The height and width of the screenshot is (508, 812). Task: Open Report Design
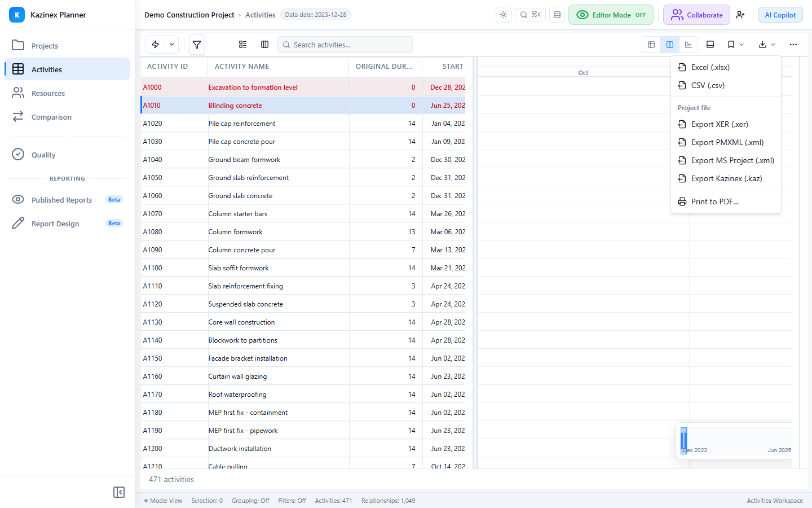pos(67,224)
